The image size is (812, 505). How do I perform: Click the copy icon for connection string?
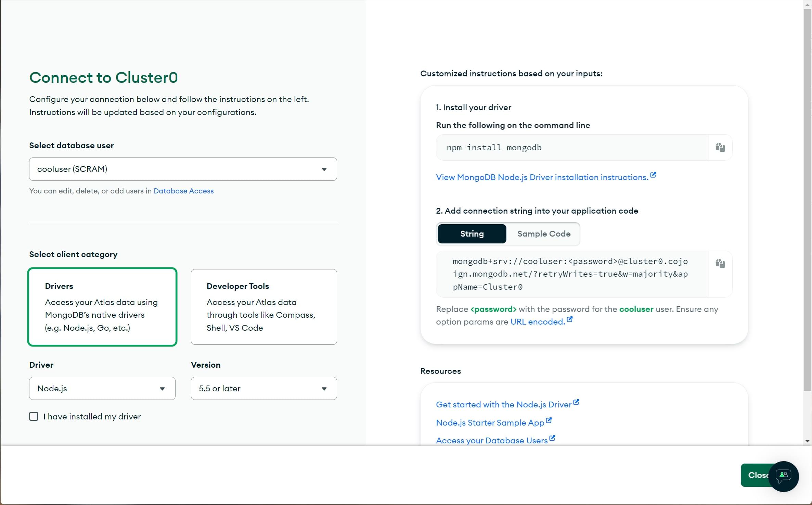point(720,264)
